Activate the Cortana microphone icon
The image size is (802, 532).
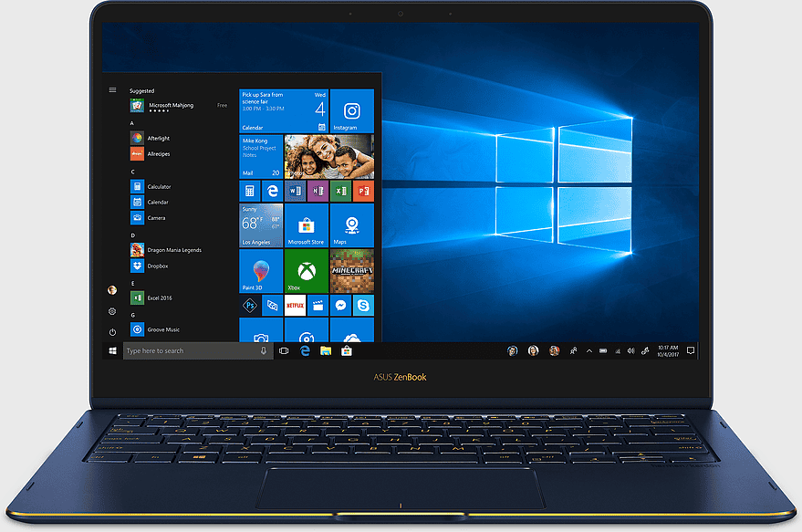tap(264, 350)
